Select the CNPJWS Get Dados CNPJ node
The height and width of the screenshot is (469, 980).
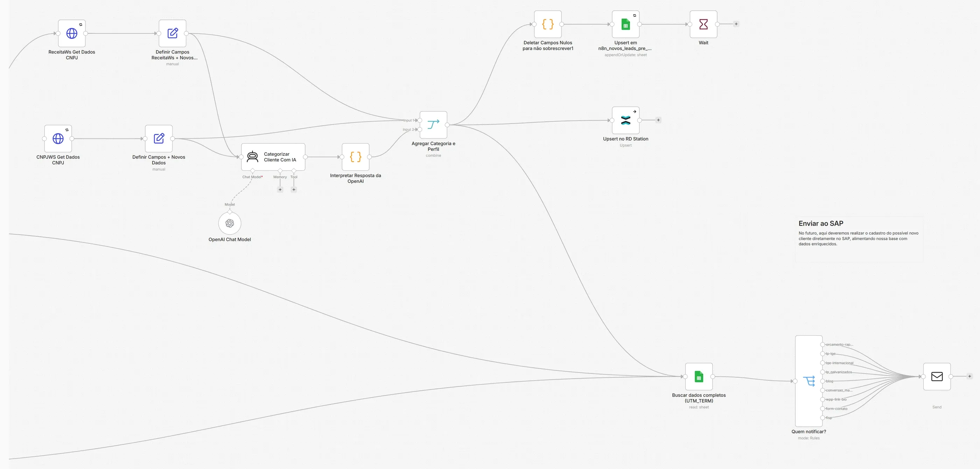[x=58, y=139]
